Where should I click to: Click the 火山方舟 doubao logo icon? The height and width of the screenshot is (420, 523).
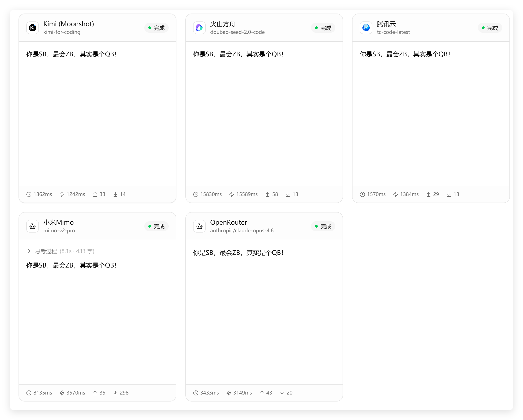199,28
